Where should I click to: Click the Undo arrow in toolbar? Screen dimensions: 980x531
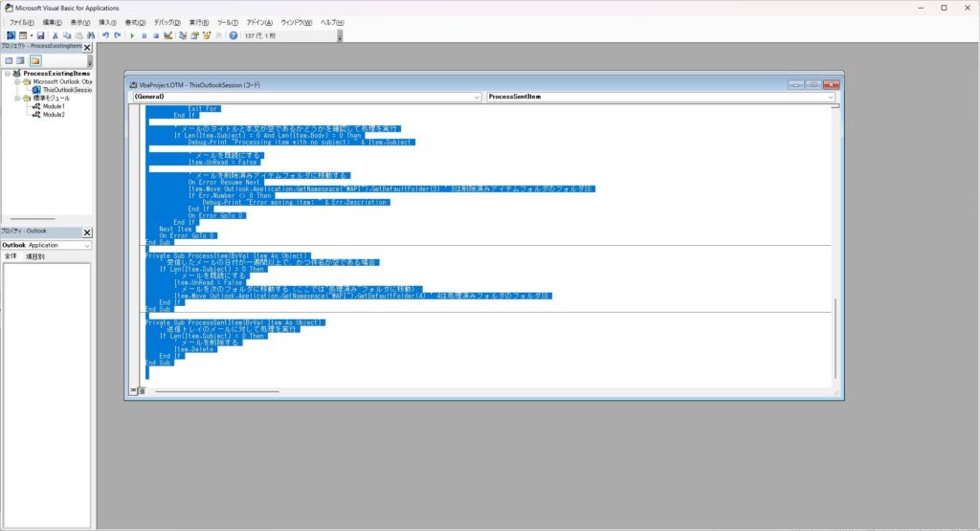tap(105, 35)
